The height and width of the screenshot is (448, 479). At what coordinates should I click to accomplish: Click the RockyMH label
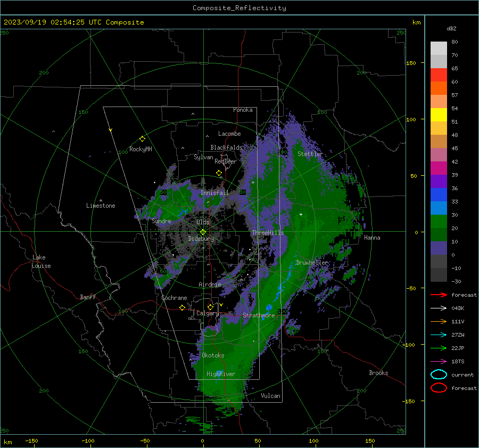[x=141, y=149]
